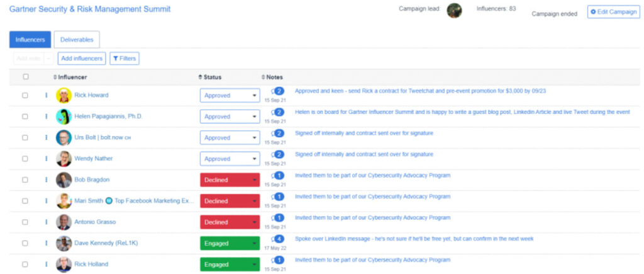Select Antonio Grasso's row checkbox
This screenshot has height=274, width=644.
25,222
